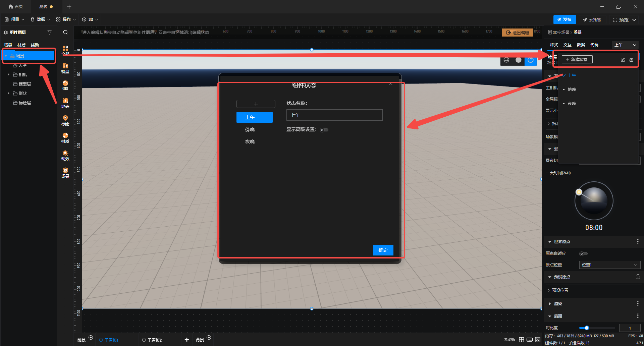Click the 新建状态 button
The image size is (644, 346).
(x=577, y=60)
